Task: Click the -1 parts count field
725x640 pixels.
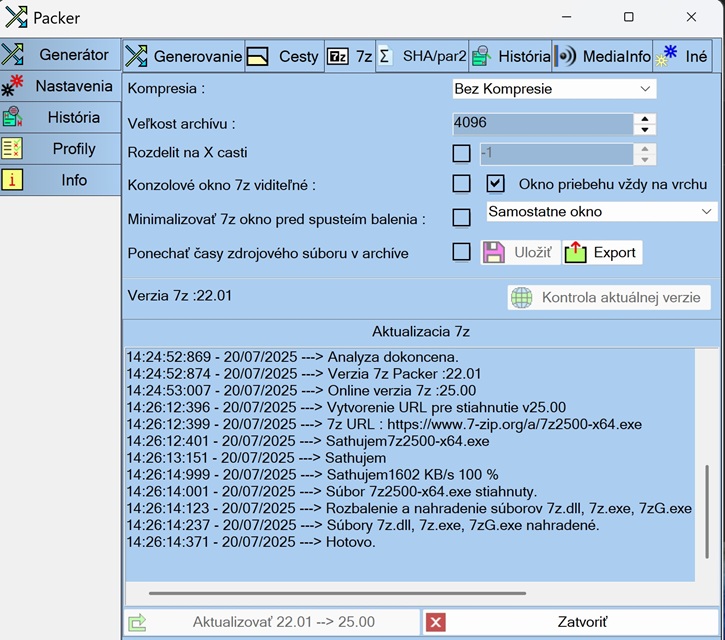Action: 557,154
